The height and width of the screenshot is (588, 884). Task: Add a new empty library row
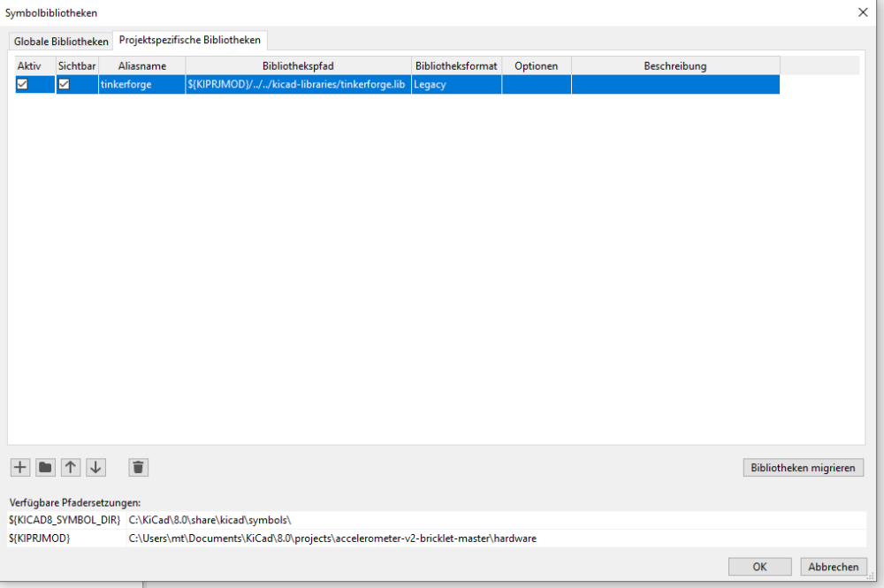click(19, 467)
